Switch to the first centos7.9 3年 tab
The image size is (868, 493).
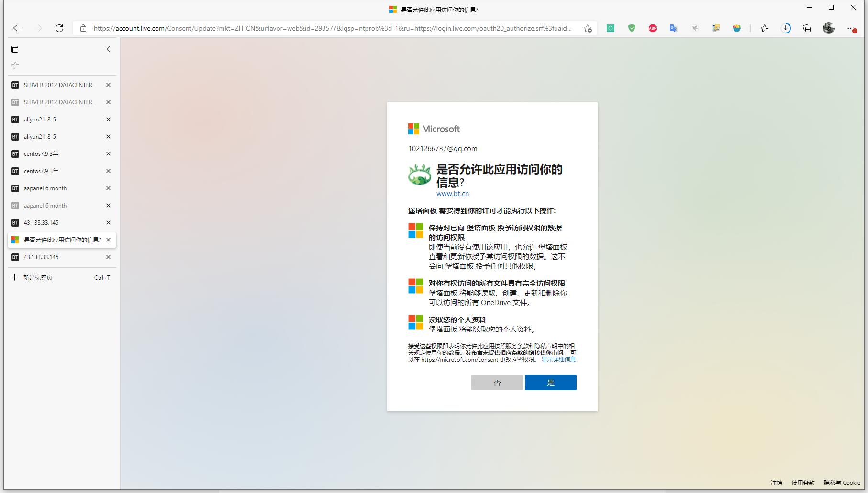pos(57,153)
